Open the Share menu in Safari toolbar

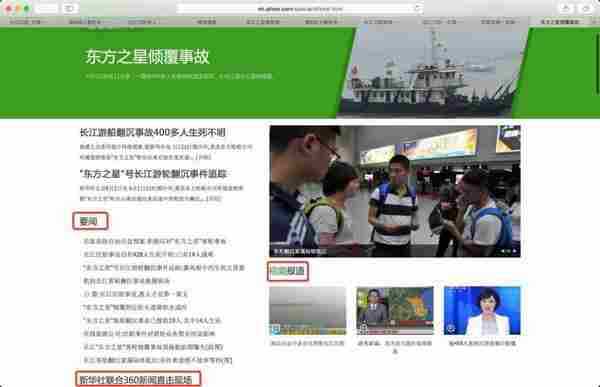point(566,8)
